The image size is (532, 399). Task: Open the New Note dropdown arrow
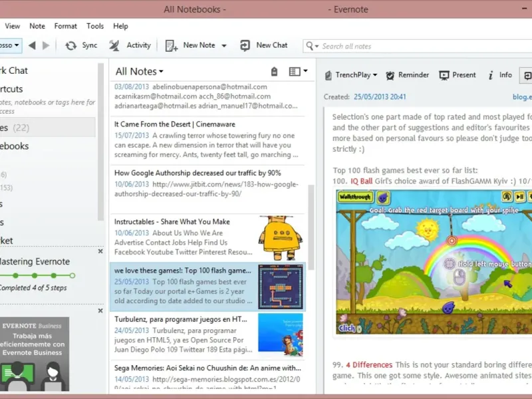tap(224, 46)
